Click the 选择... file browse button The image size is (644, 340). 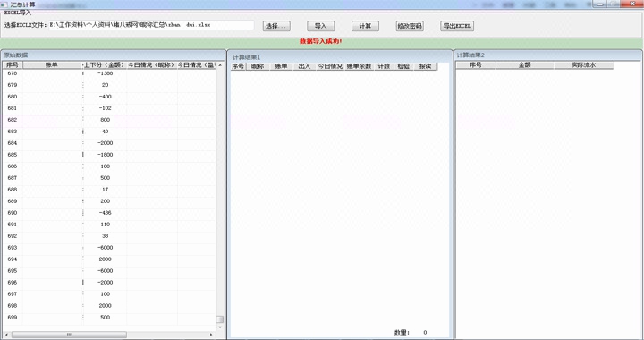[x=276, y=26]
